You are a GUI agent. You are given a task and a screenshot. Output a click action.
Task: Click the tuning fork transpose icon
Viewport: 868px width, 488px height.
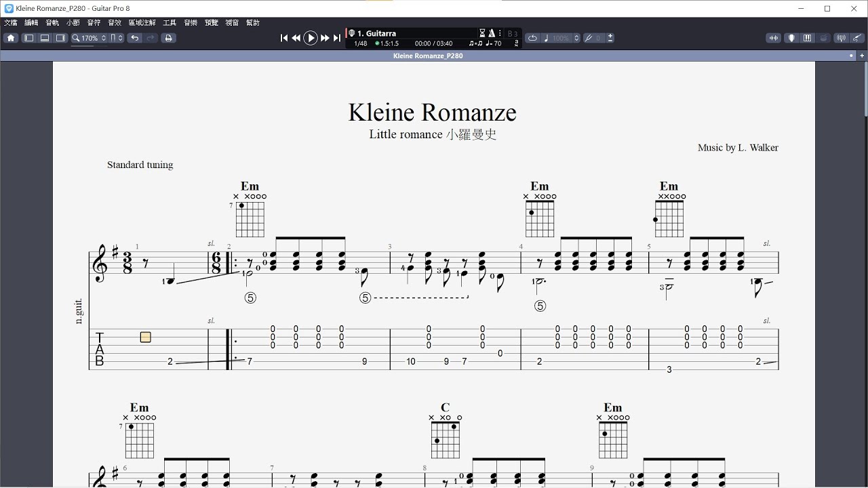click(589, 38)
